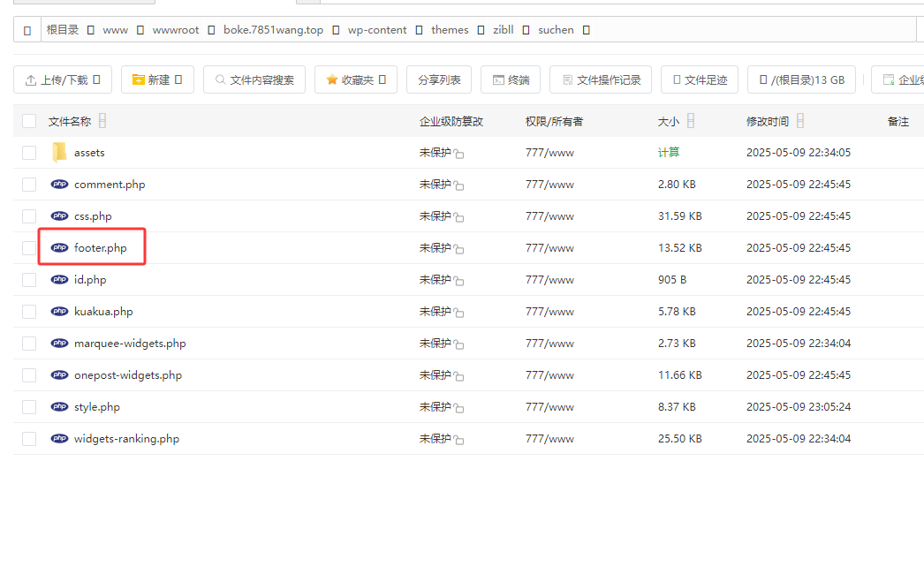Screen dimensions: 924x582
Task: Select the id.php row checkbox
Action: pyautogui.click(x=29, y=280)
